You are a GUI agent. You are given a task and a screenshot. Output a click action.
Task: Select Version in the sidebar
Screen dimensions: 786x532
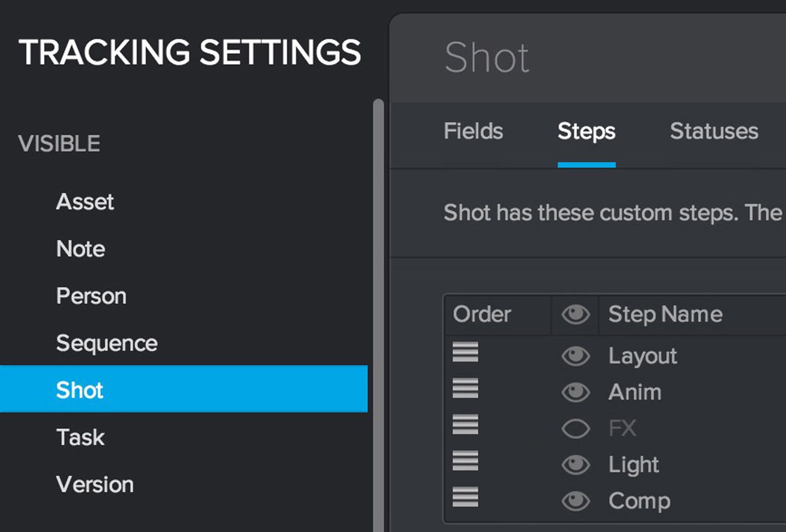coord(95,484)
